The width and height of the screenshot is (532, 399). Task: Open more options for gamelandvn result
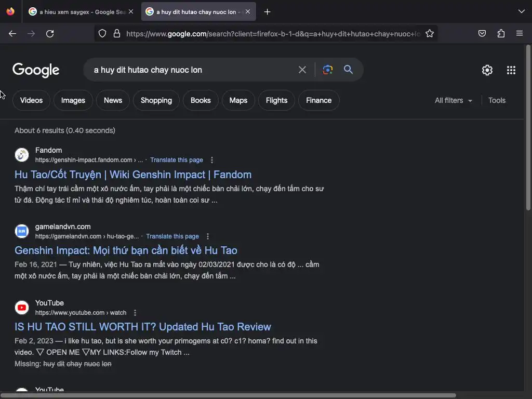[x=208, y=236]
